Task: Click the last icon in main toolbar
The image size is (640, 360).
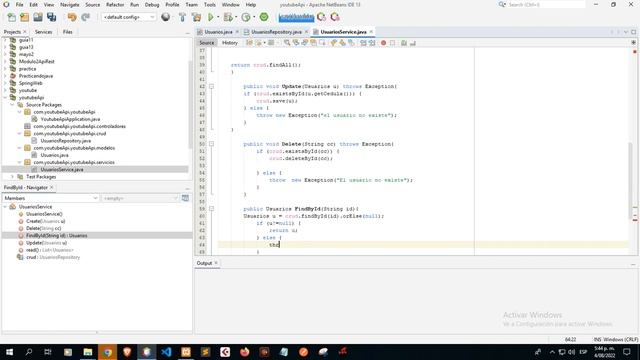Action: coord(335,17)
